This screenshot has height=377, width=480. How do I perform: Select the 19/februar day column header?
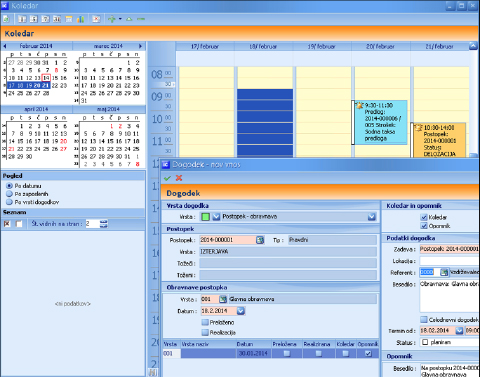322,46
